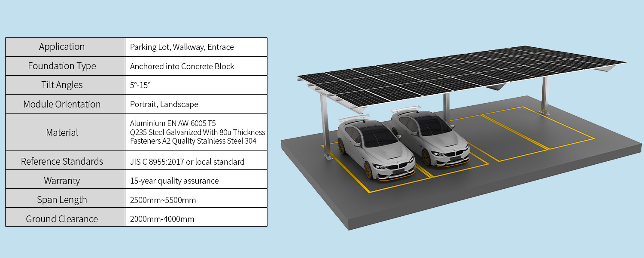This screenshot has height=258, width=644.
Task: Click the 'Foundation Type' label cell
Action: click(65, 66)
